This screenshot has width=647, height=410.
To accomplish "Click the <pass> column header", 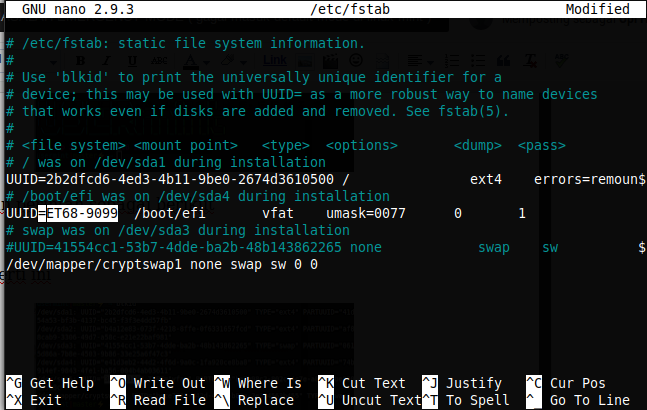I will click(542, 145).
